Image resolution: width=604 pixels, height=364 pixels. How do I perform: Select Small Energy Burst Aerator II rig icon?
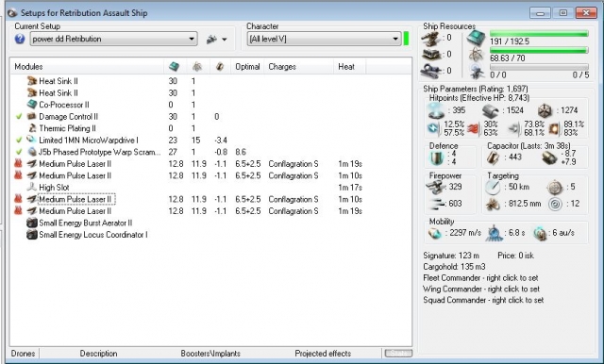click(31, 223)
